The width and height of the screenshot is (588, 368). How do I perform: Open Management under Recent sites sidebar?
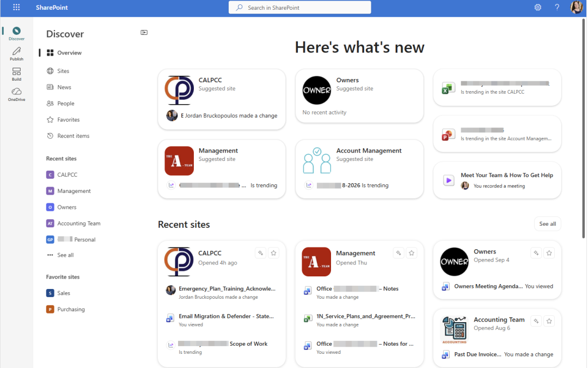click(x=68, y=191)
